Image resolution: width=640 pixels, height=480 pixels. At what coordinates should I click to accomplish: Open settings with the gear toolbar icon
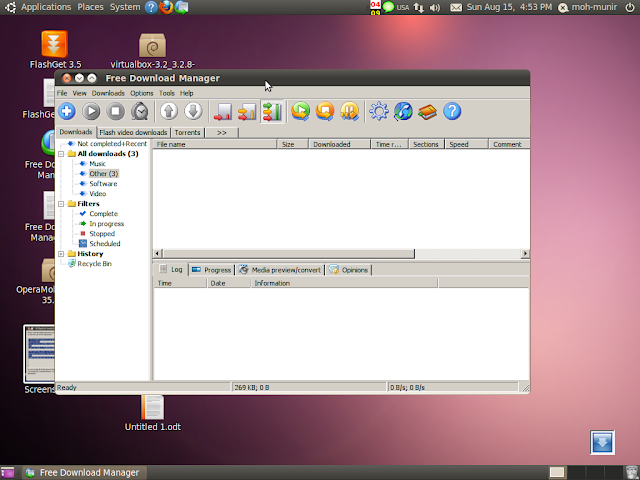[378, 112]
